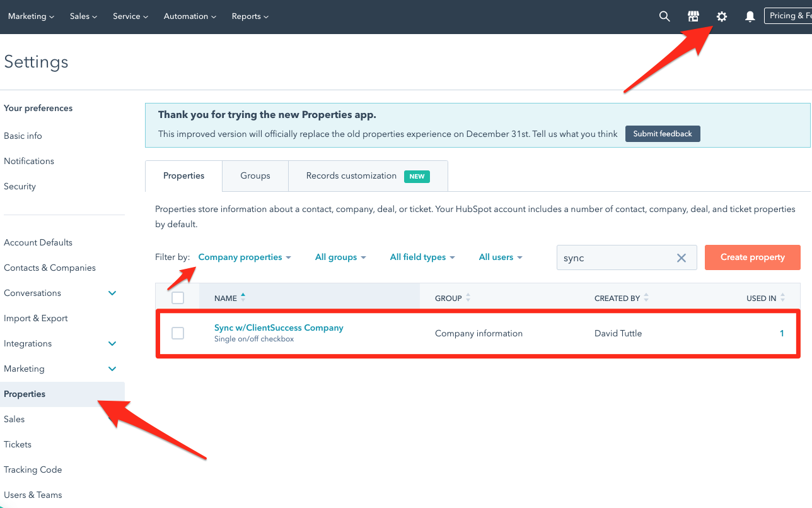Click the Pricing button in the top bar
812x508 pixels.
(x=788, y=16)
